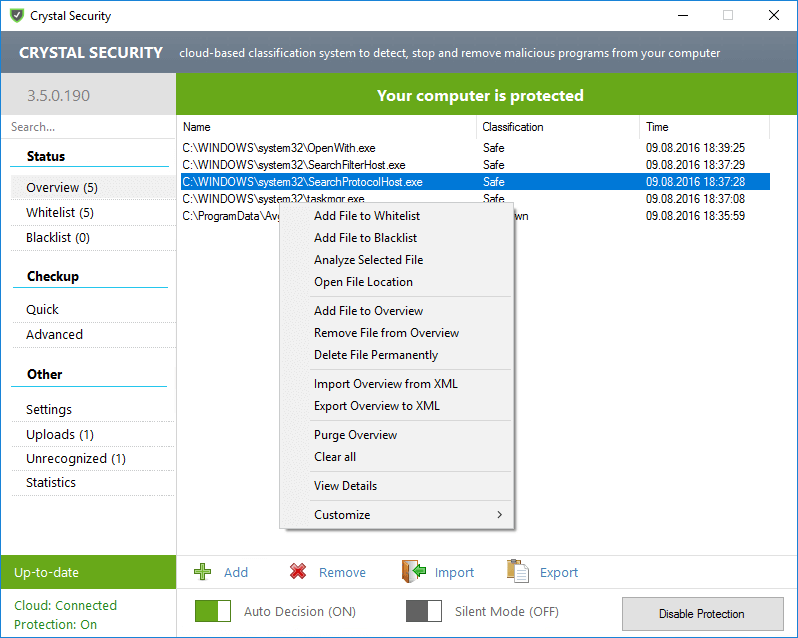Click the Export label in bottom toolbar
798x638 pixels.
[559, 573]
